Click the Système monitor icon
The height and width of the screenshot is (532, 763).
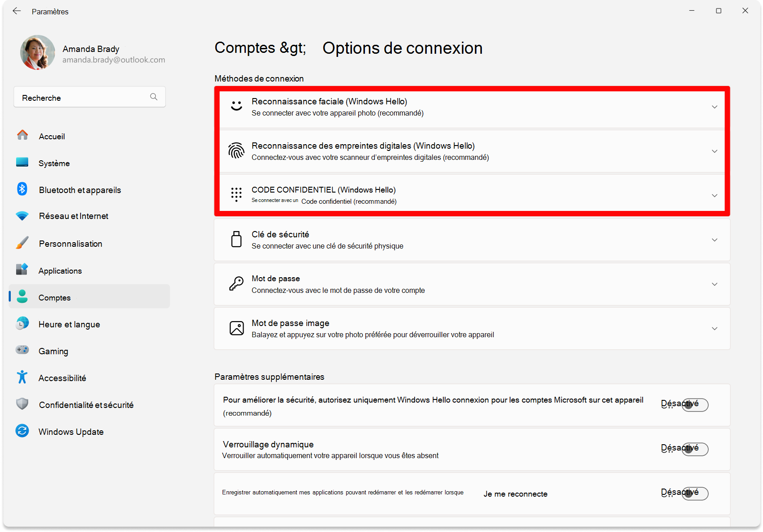tap(22, 162)
